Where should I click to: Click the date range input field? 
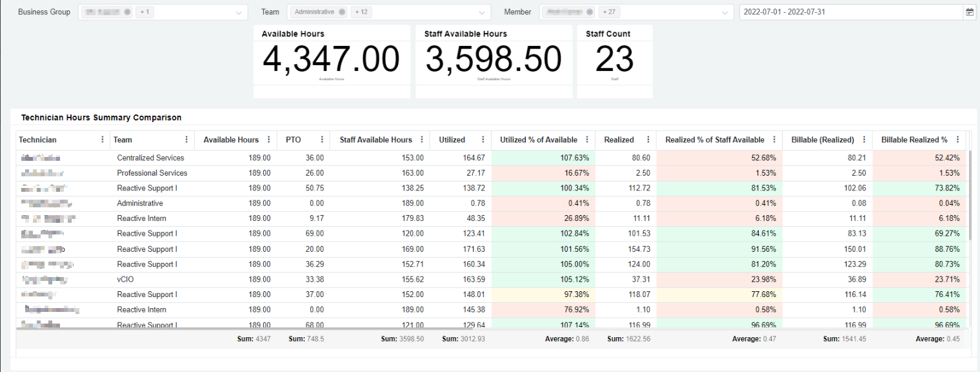pyautogui.click(x=850, y=12)
